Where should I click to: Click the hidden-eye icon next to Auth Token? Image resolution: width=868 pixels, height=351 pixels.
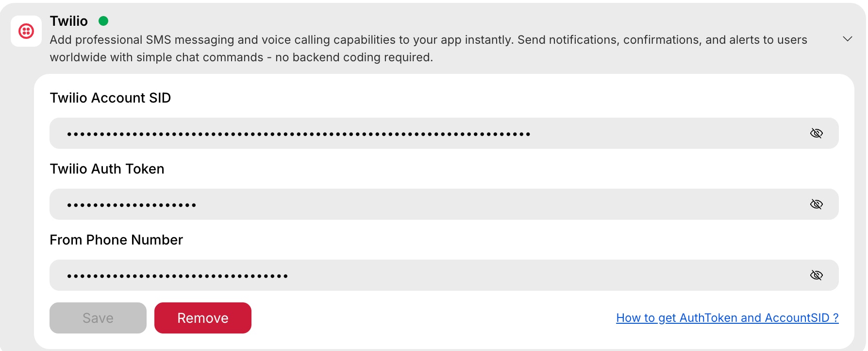tap(816, 204)
